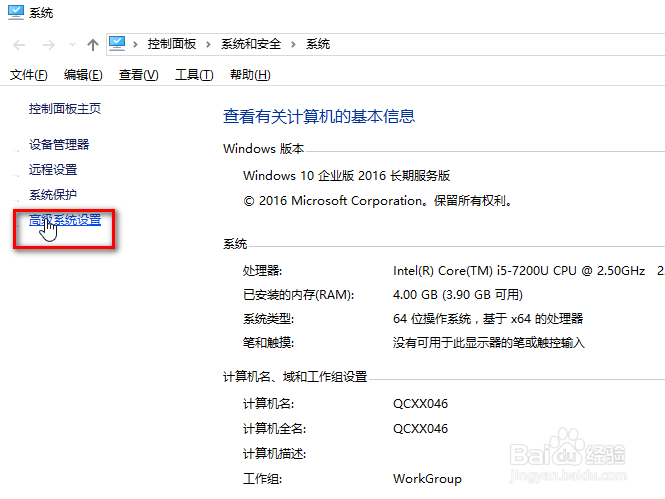Select RAM value 4.00 GB (3.90 GB 可用)
Image resolution: width=665 pixels, height=499 pixels.
pos(458,295)
